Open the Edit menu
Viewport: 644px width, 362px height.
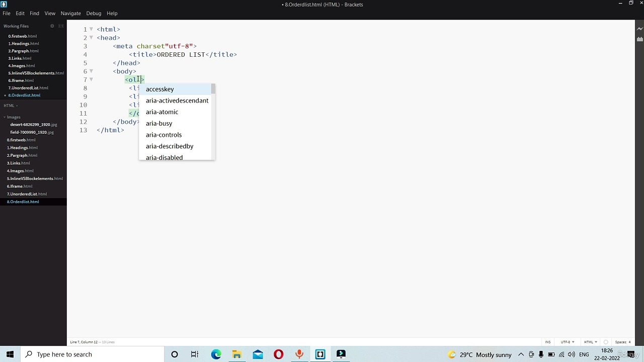tap(20, 13)
